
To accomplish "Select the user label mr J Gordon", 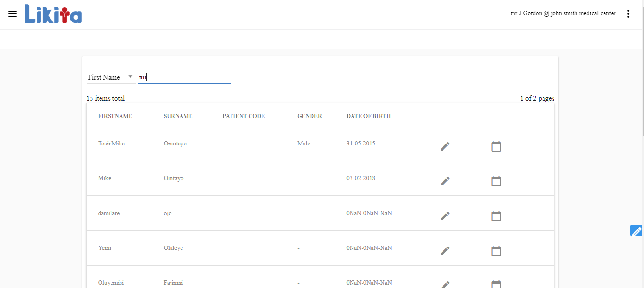I will tap(563, 14).
